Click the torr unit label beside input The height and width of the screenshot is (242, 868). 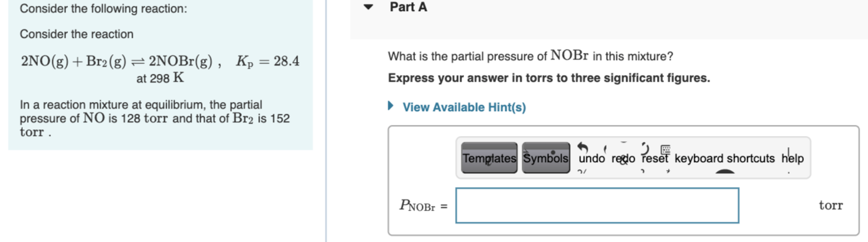pos(831,205)
